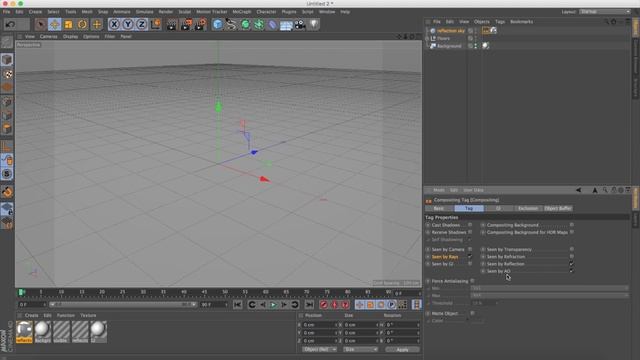Switch to the GI tab
The width and height of the screenshot is (640, 360).
point(498,209)
